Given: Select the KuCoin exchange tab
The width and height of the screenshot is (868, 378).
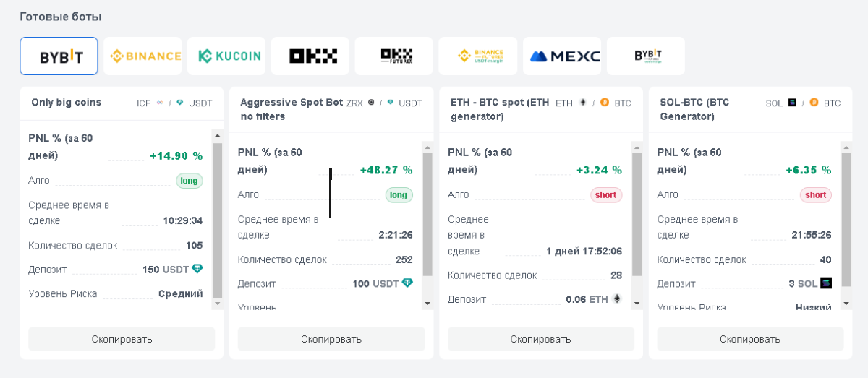Looking at the screenshot, I should point(226,56).
